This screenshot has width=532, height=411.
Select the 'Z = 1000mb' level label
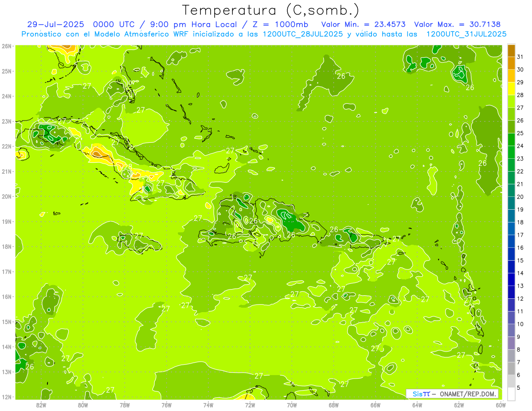coord(280,24)
